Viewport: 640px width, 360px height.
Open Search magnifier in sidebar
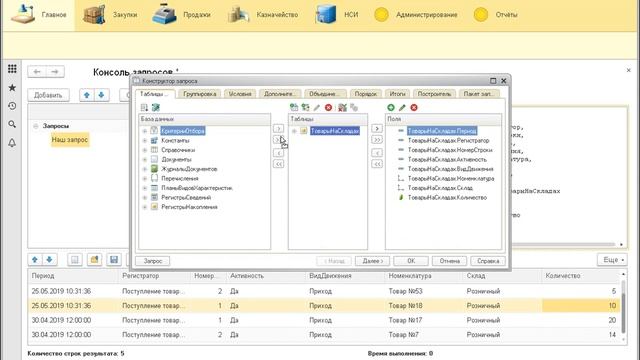(x=12, y=124)
